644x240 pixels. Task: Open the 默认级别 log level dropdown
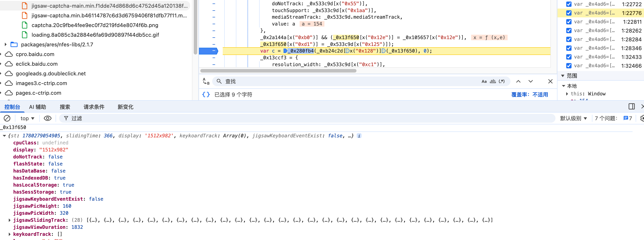[x=573, y=118]
